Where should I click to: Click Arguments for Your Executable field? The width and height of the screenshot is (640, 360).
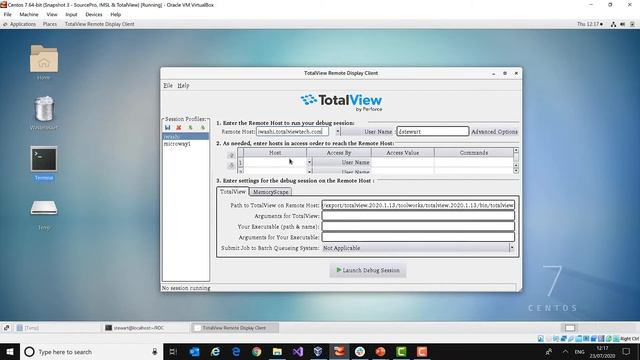418,237
